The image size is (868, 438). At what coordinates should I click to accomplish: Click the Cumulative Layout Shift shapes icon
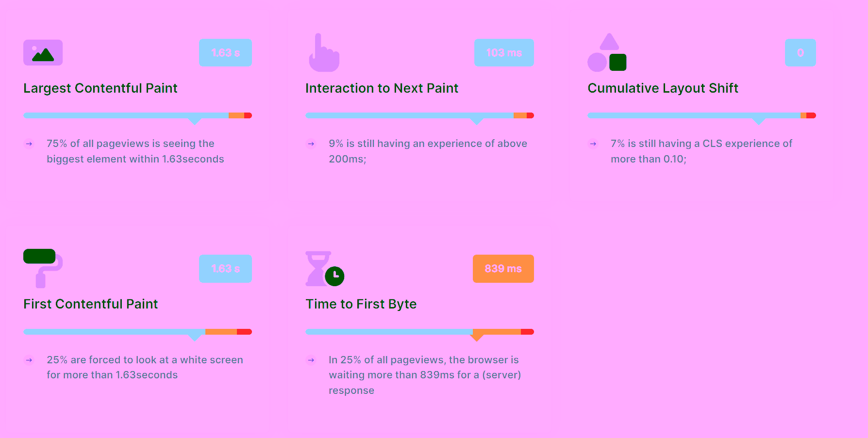607,53
